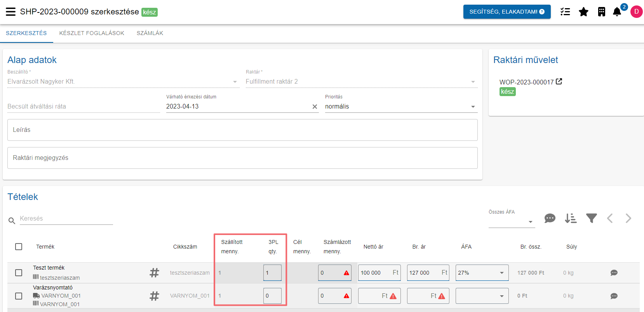Click 3PL qty field for Varázsnyomtató
This screenshot has height=312, width=644.
[272, 296]
